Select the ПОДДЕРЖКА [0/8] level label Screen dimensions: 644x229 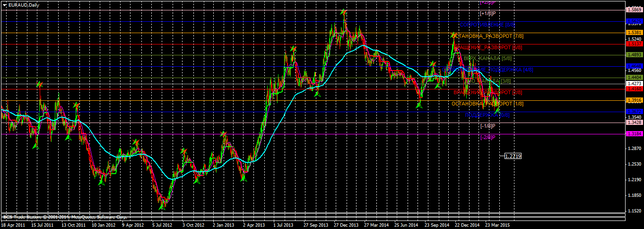(x=487, y=115)
